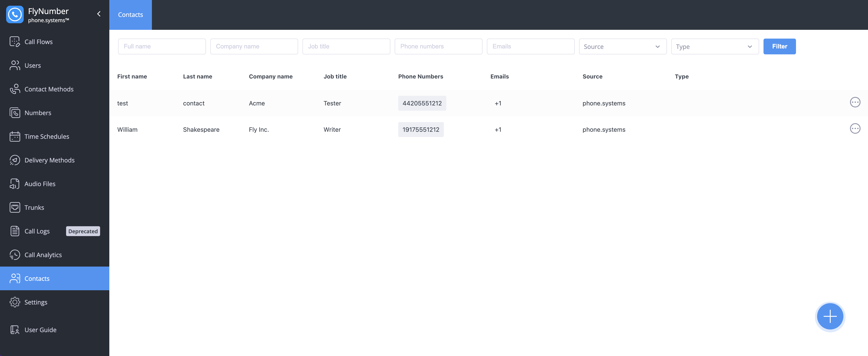Click the Call Flows icon in sidebar
The image size is (868, 356).
[x=14, y=41]
